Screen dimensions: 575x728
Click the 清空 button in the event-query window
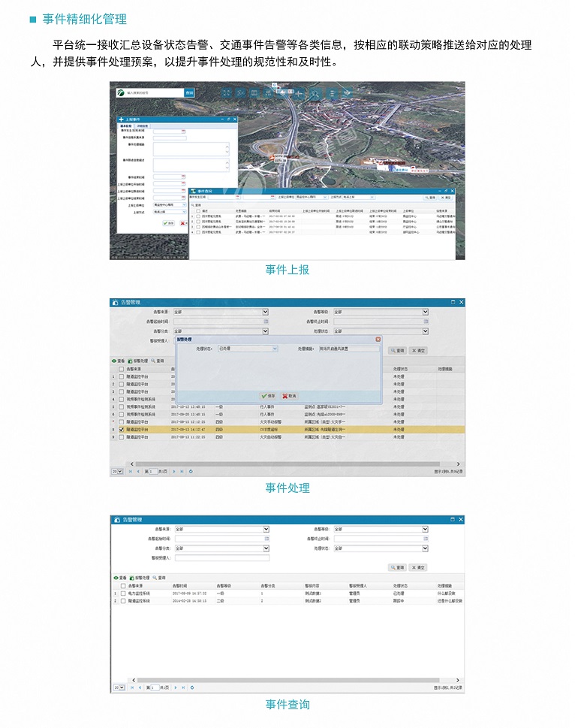[x=418, y=567]
